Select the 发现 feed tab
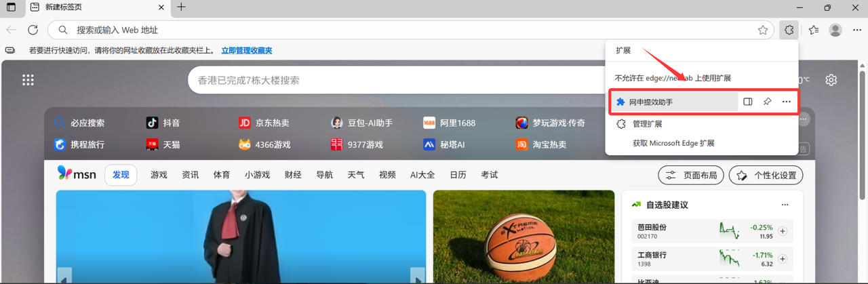 (x=121, y=175)
